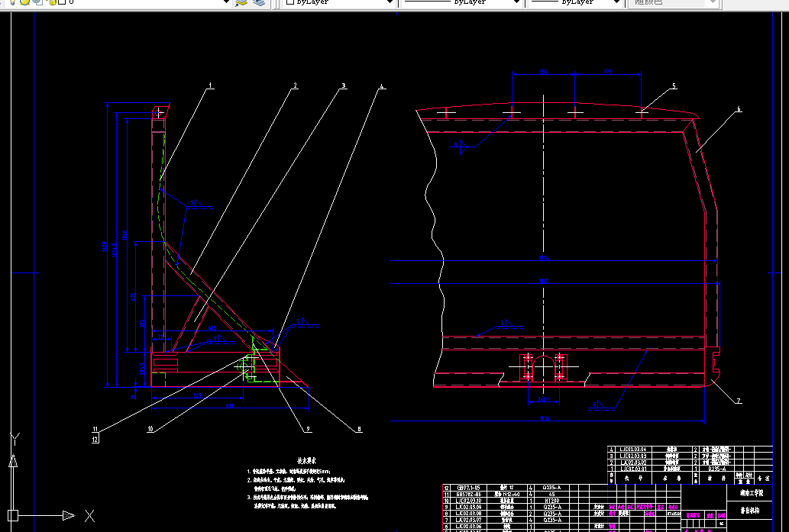Click the LJC02.03.06 parts list cell
Screen dimensions: 789x532
click(x=468, y=527)
